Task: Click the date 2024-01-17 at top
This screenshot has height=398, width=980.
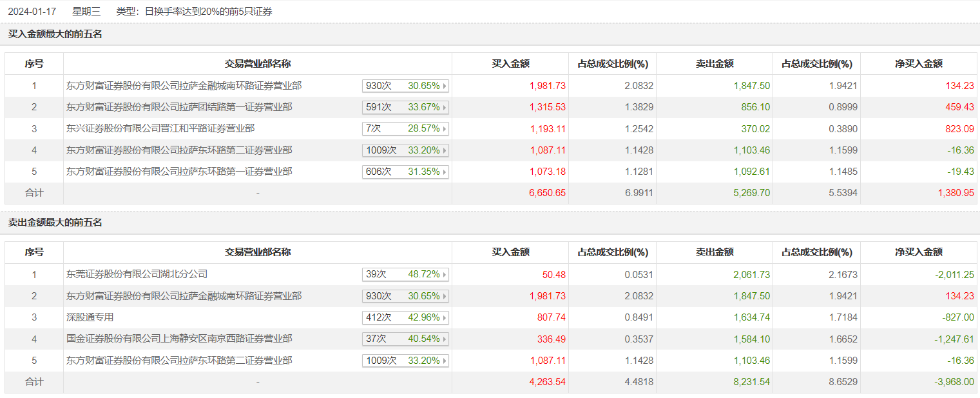Action: click(x=32, y=12)
